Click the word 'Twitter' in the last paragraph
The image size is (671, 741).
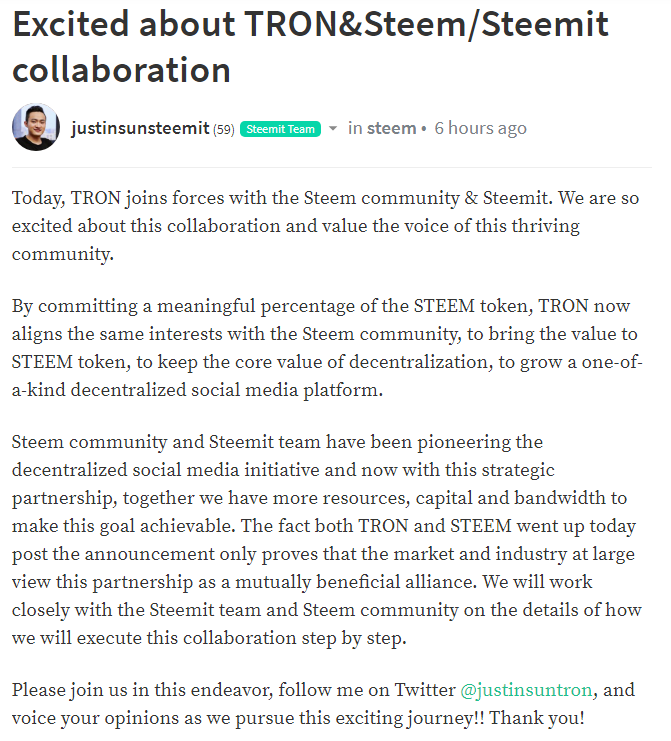point(424,690)
